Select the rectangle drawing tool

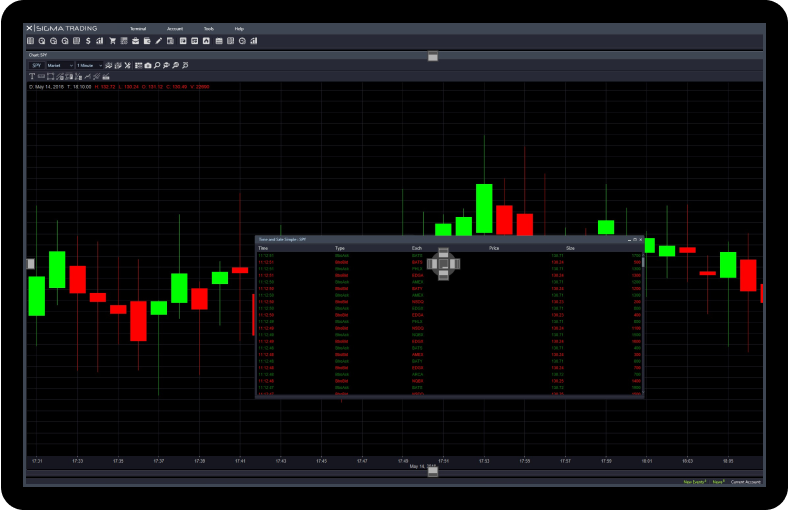(51, 76)
